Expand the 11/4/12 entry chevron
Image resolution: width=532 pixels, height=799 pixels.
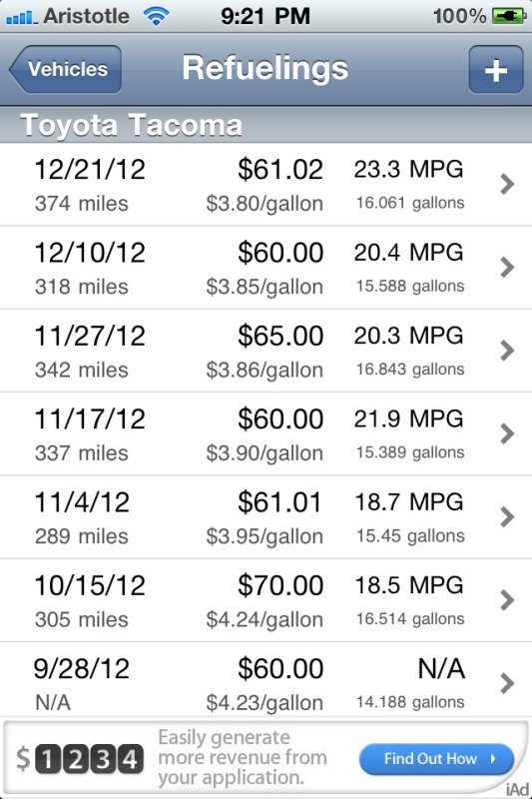click(507, 517)
